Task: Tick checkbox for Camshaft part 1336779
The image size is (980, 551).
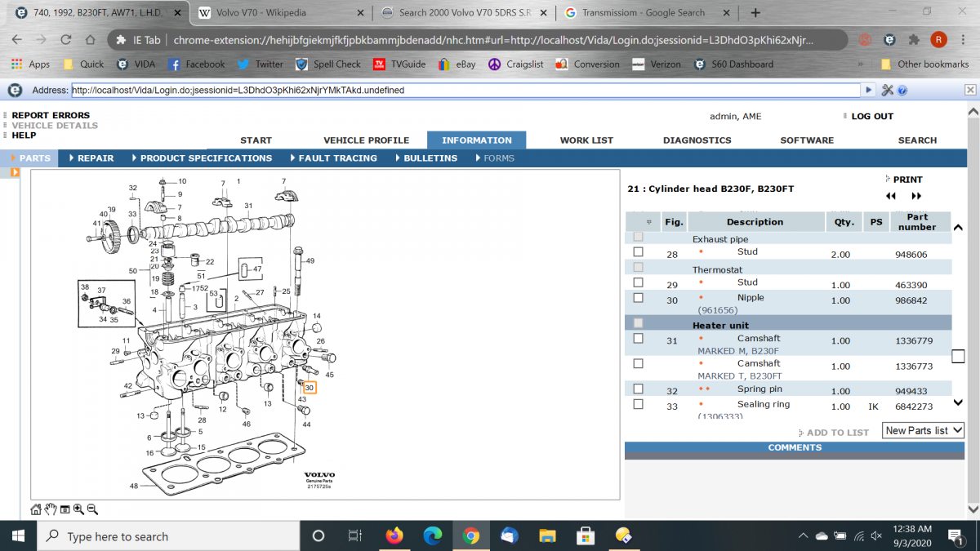Action: point(639,339)
